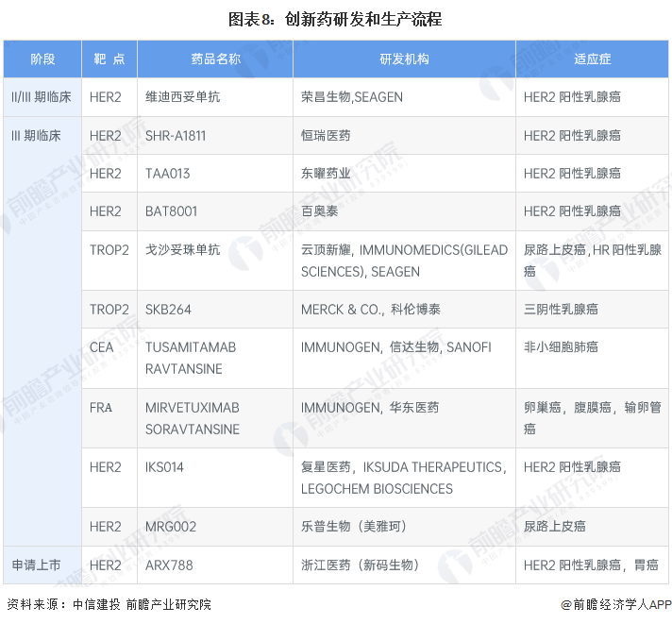Click the HER2 阳性乳腺癌, 胃癌 cell
Image resolution: width=672 pixels, height=624 pixels.
tap(591, 565)
